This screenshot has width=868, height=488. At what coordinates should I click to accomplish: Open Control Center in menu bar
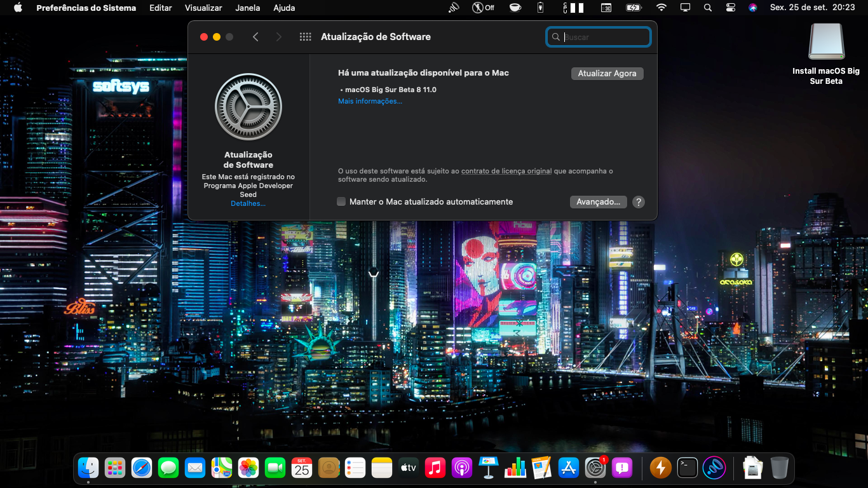[x=731, y=8]
